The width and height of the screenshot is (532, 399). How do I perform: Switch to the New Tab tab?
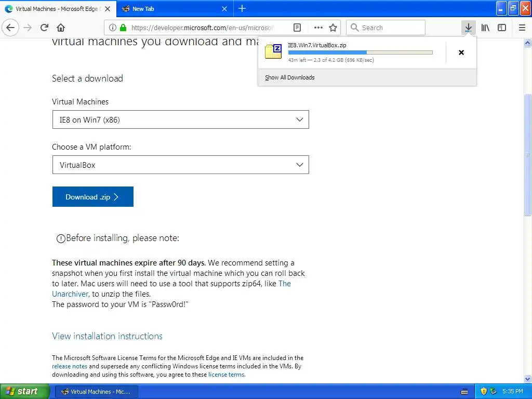tap(175, 9)
